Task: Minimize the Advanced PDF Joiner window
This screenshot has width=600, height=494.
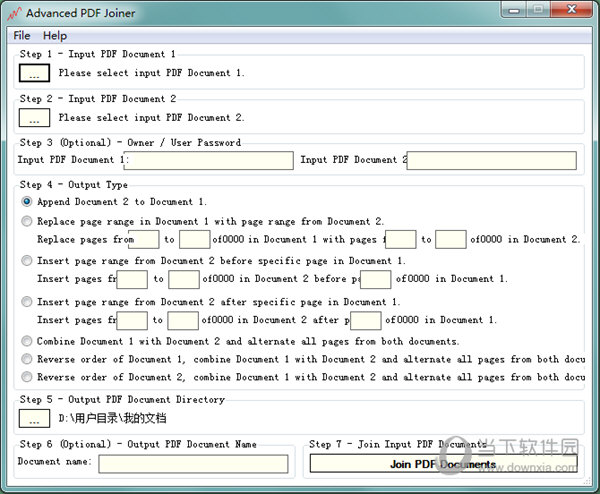Action: [x=514, y=9]
